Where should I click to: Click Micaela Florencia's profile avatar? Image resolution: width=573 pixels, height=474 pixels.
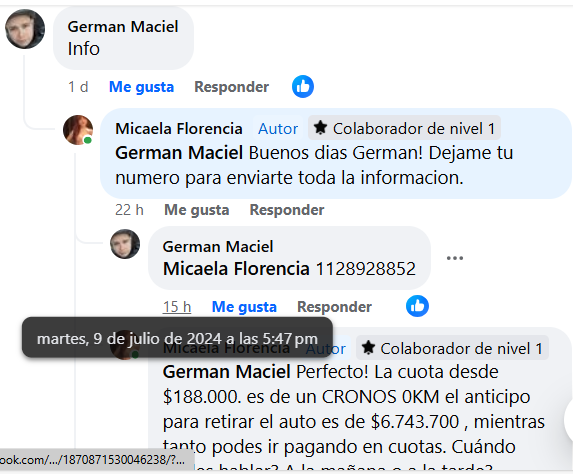(77, 130)
